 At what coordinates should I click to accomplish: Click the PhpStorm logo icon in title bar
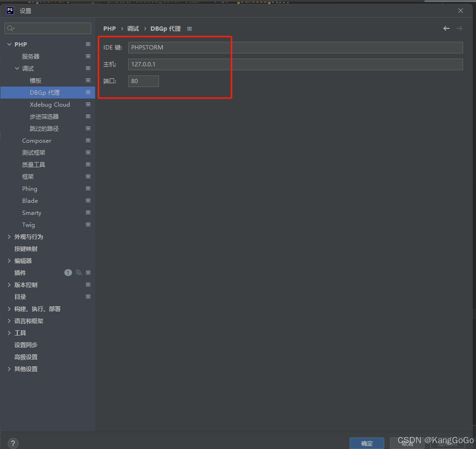tap(10, 11)
